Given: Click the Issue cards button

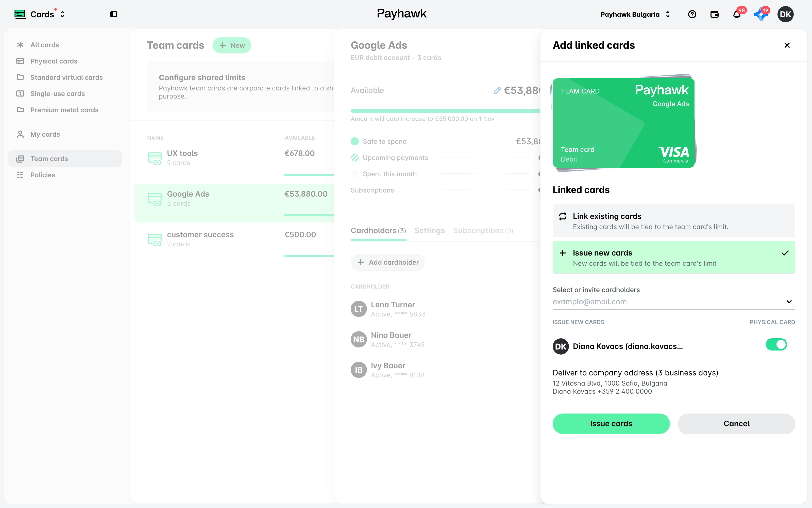Looking at the screenshot, I should (x=611, y=424).
